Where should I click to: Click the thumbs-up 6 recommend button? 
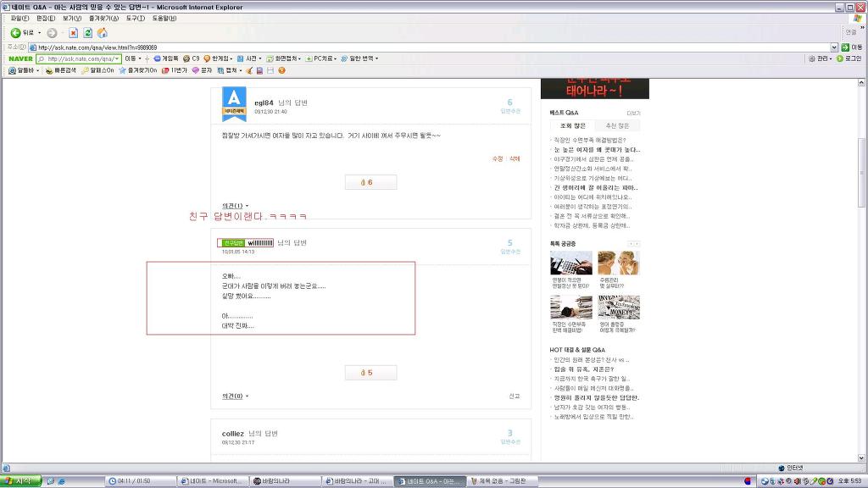pos(370,182)
